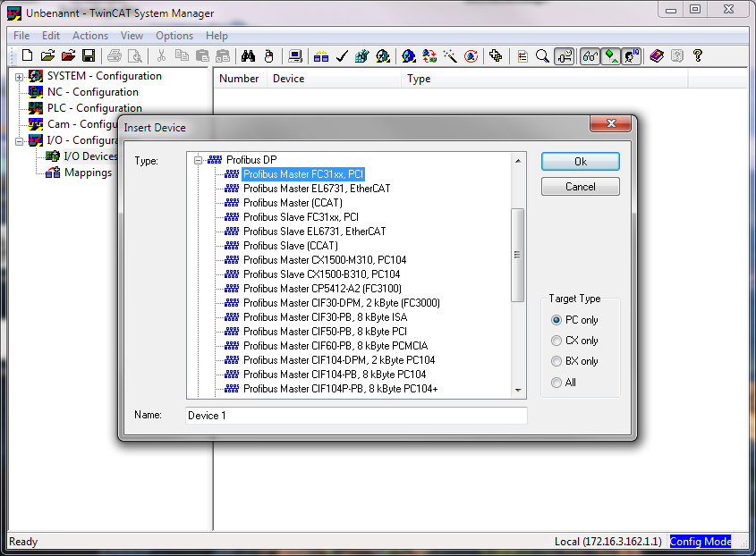Click the purple book toolbar icon
Screen dimensions: 756x556
pos(656,56)
